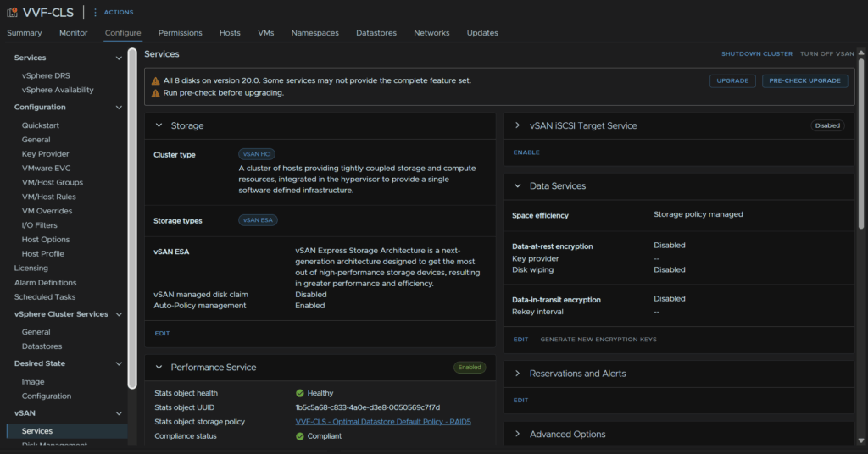This screenshot has height=454, width=868.
Task: Open Key Provider in sidebar
Action: pos(46,153)
